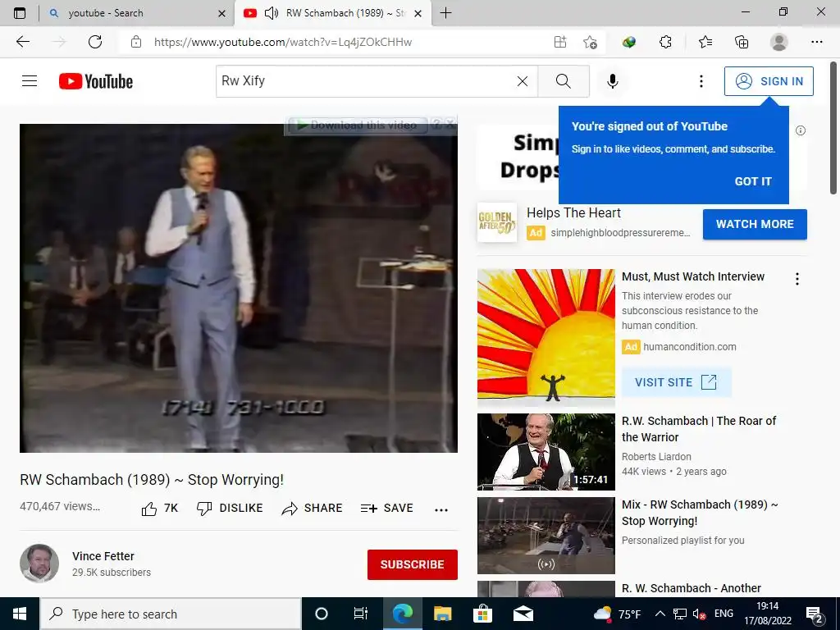The image size is (840, 630).
Task: Show hidden system tray icons
Action: coord(660,614)
